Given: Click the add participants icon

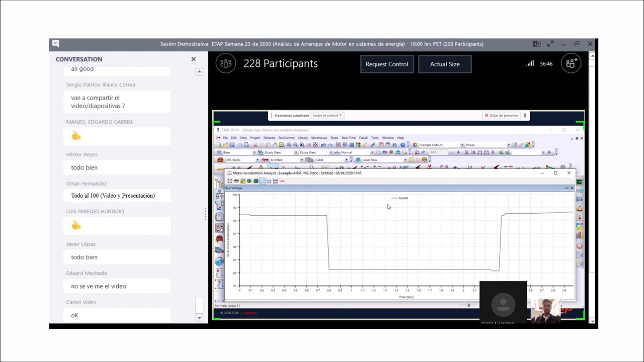Looking at the screenshot, I should (571, 63).
